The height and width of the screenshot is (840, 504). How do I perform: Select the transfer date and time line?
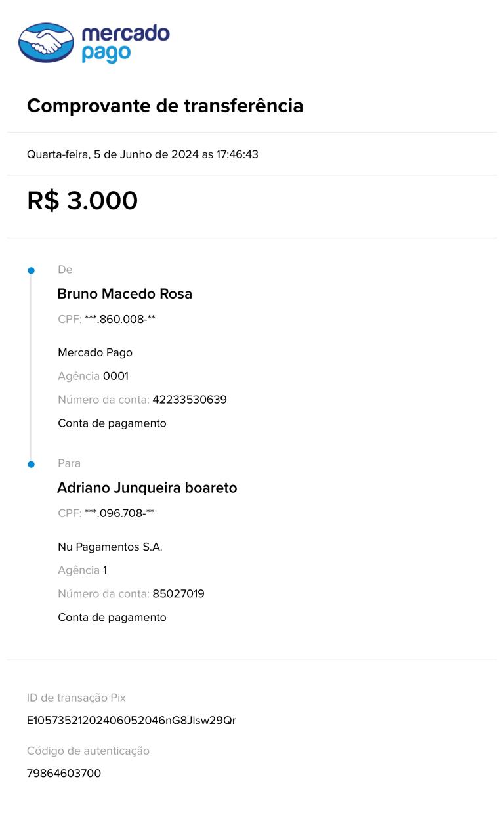tap(142, 154)
